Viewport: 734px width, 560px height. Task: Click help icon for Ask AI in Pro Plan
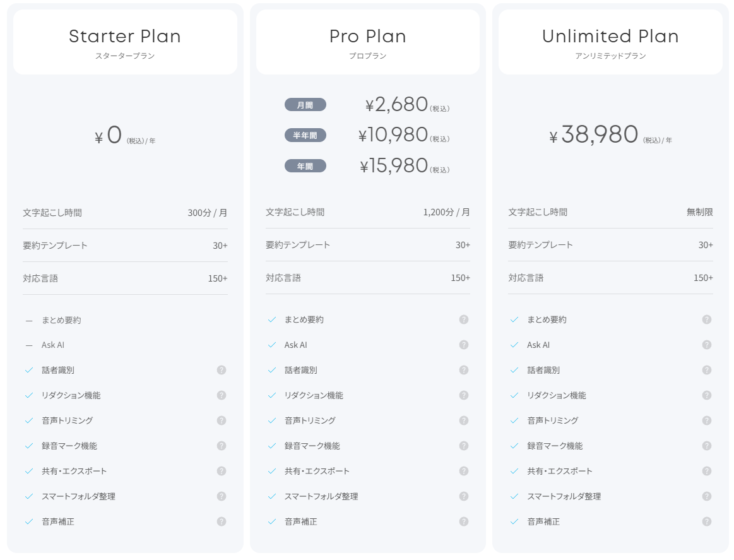[464, 345]
